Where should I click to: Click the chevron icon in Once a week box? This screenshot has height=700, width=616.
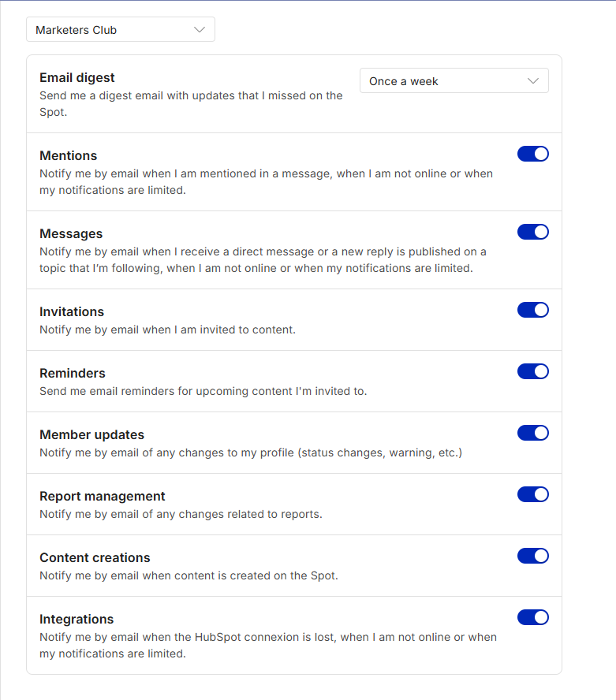click(533, 81)
